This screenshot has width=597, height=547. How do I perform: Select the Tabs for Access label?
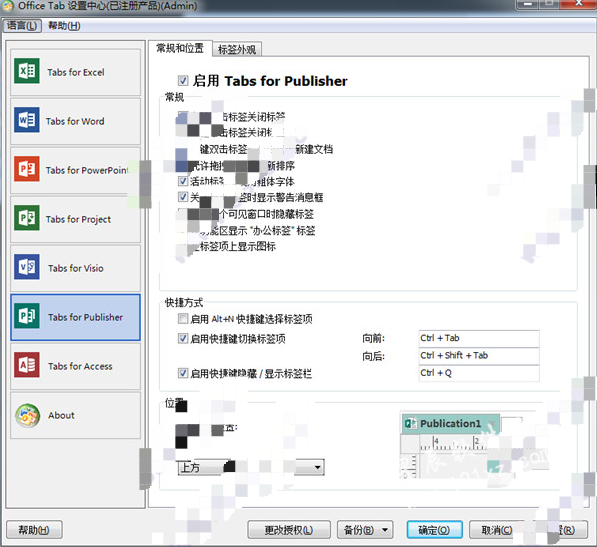click(80, 366)
